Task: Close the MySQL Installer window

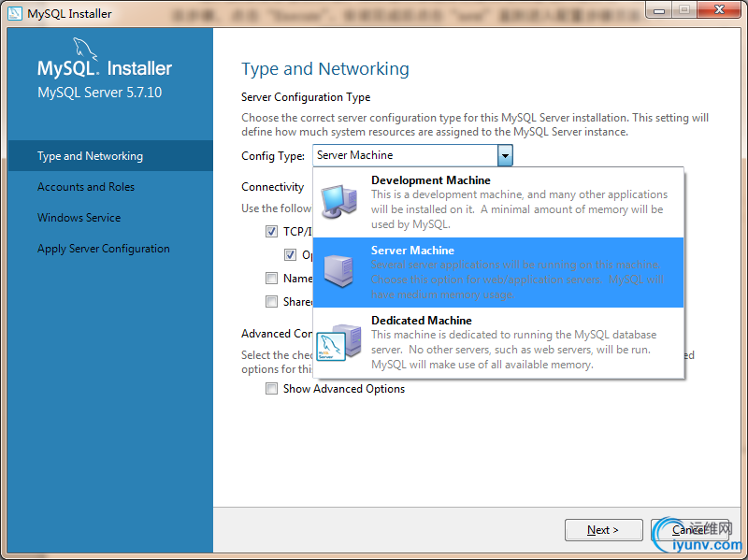Action: pyautogui.click(x=719, y=10)
